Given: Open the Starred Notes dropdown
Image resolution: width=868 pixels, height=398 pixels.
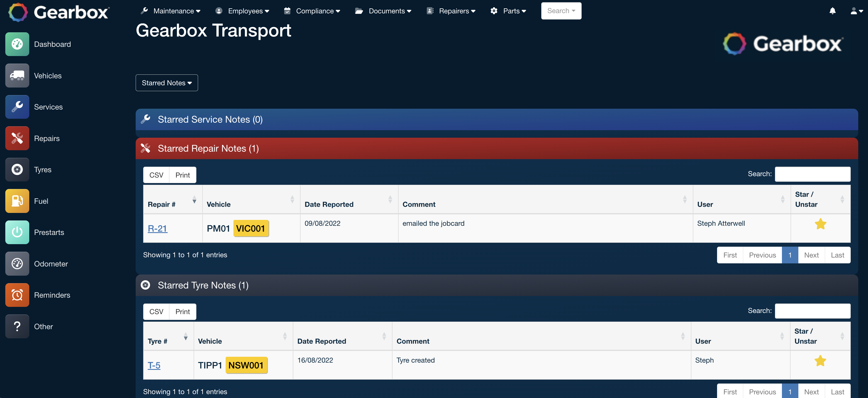Looking at the screenshot, I should [x=167, y=82].
